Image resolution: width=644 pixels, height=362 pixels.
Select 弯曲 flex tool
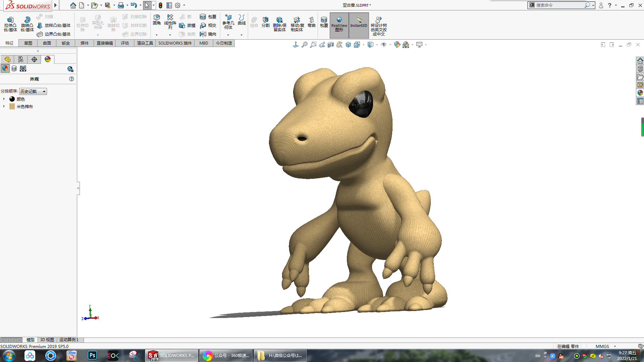coord(312,22)
